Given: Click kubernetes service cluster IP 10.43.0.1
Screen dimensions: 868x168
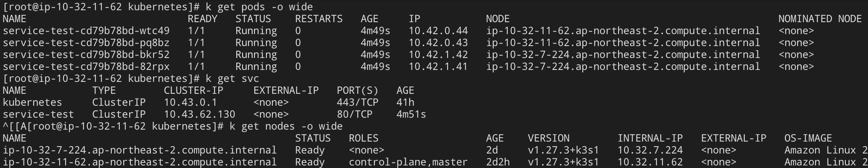Looking at the screenshot, I should [x=191, y=102].
